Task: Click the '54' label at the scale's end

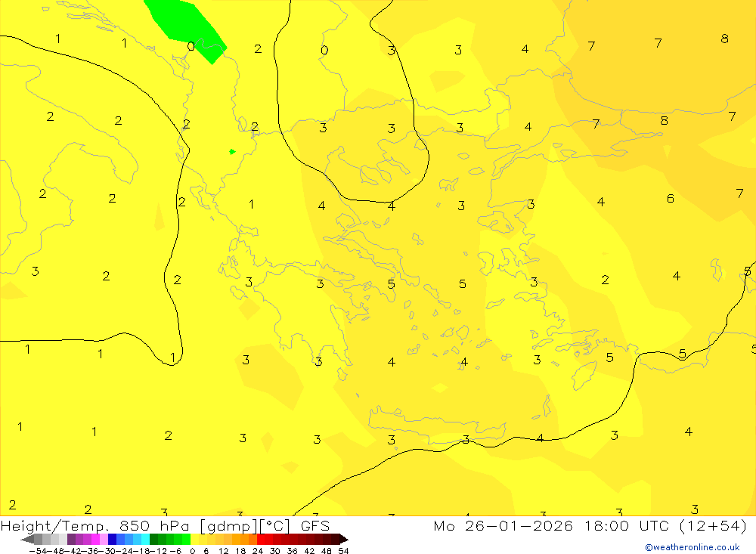Action: pyautogui.click(x=343, y=551)
